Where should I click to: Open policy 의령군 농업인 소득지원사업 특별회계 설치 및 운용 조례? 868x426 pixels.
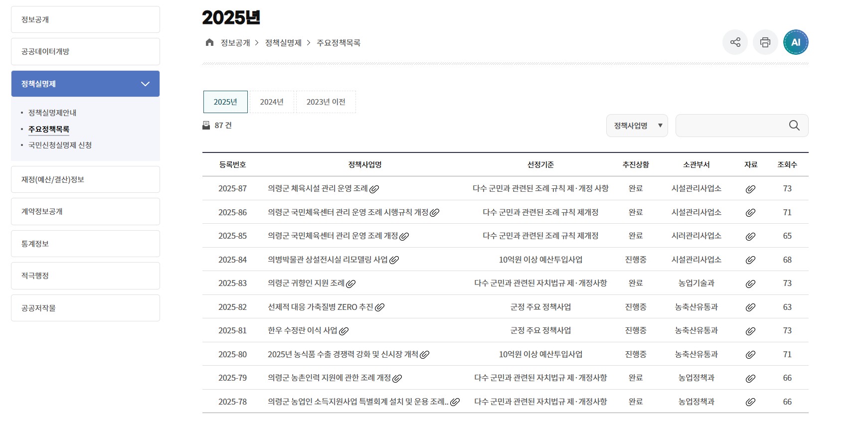[358, 402]
